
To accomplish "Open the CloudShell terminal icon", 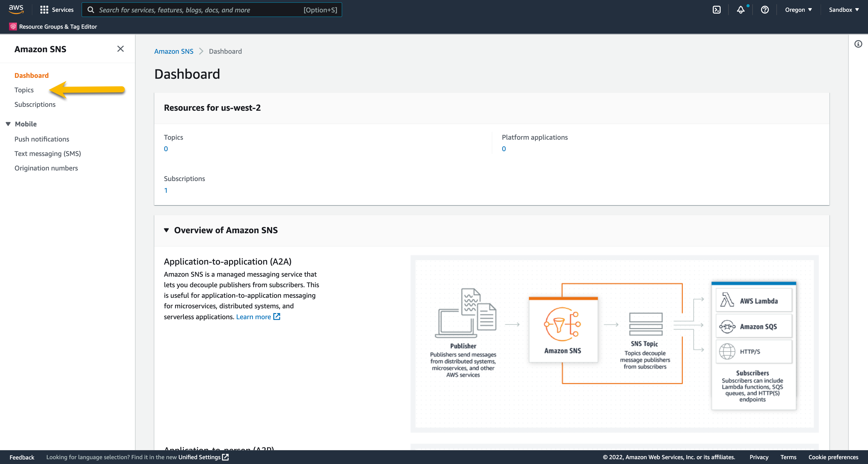I will (x=716, y=10).
